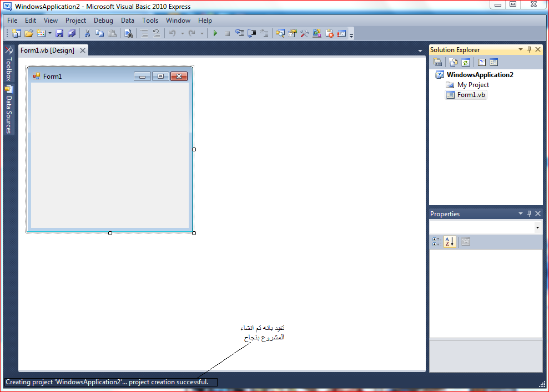Toggle Properties panel auto-hide pin
This screenshot has height=392, width=549.
(x=530, y=213)
